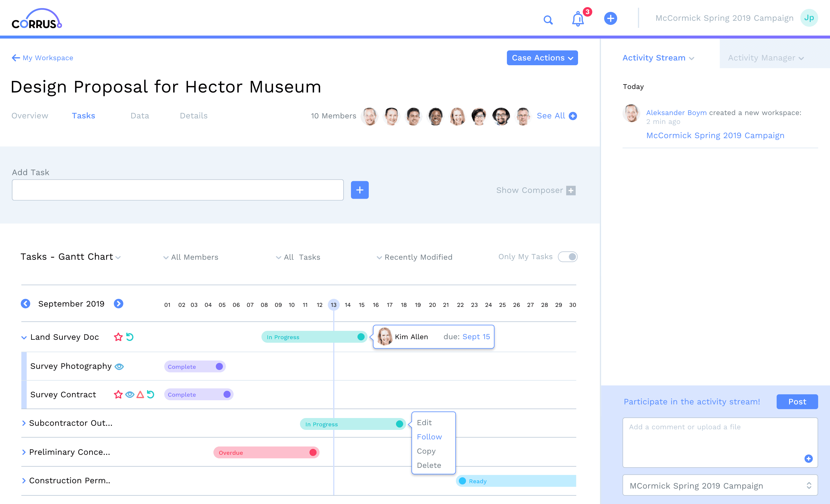Screen dimensions: 830x504
Task: Click the notifications bell icon
Action: click(578, 19)
